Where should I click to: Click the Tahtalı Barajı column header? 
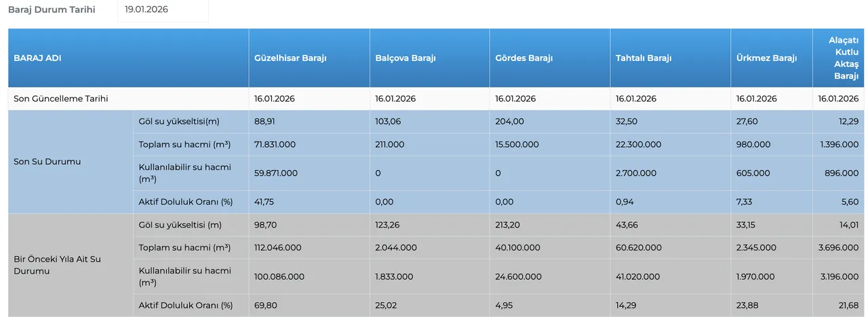(643, 58)
